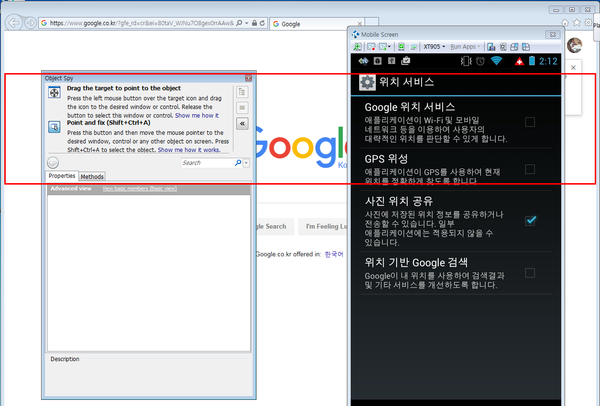Image resolution: width=600 pixels, height=406 pixels.
Task: Open the Object Spy search options dropdown
Action: [246, 163]
